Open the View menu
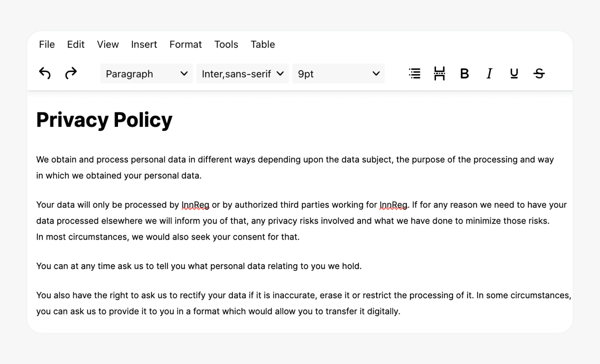Image resolution: width=600 pixels, height=364 pixels. click(107, 44)
